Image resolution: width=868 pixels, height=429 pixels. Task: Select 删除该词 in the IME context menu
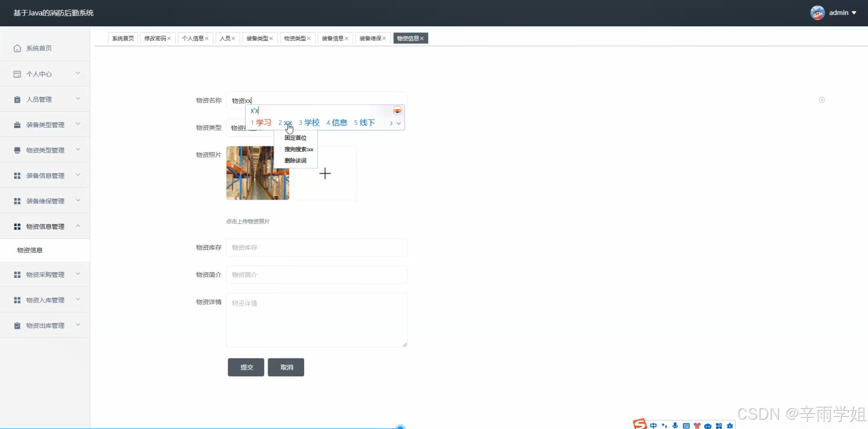(x=295, y=160)
